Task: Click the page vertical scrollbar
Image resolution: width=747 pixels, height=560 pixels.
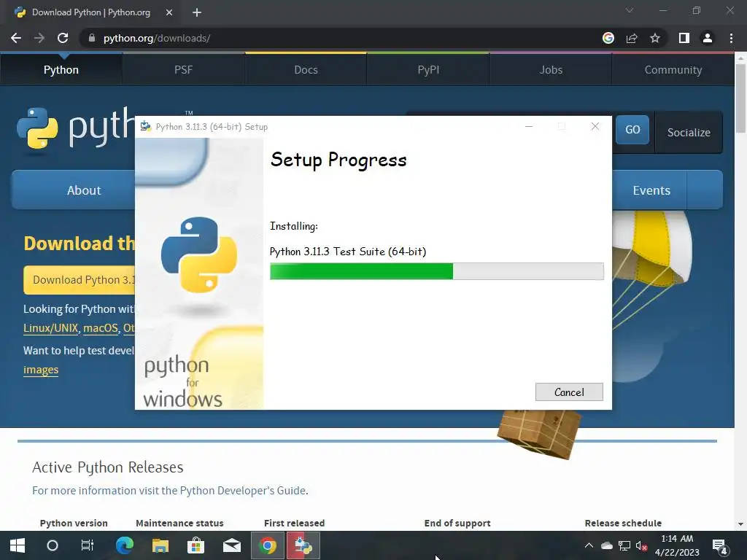Action: point(740,98)
